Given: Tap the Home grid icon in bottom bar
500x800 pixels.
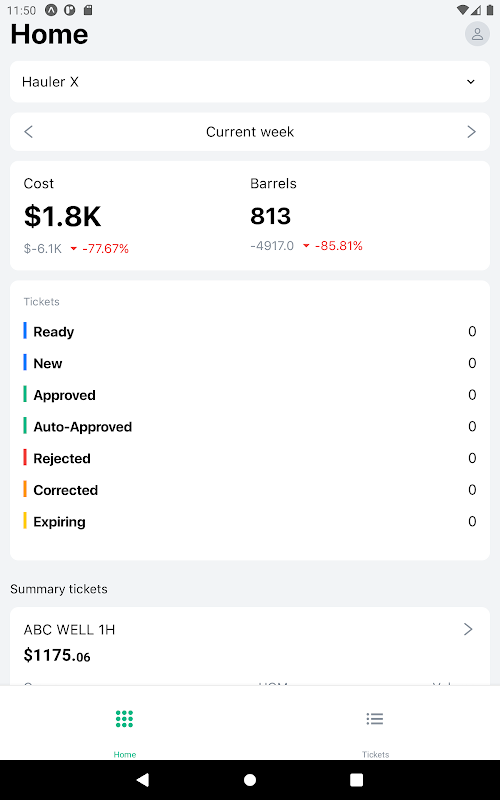Looking at the screenshot, I should tap(124, 718).
